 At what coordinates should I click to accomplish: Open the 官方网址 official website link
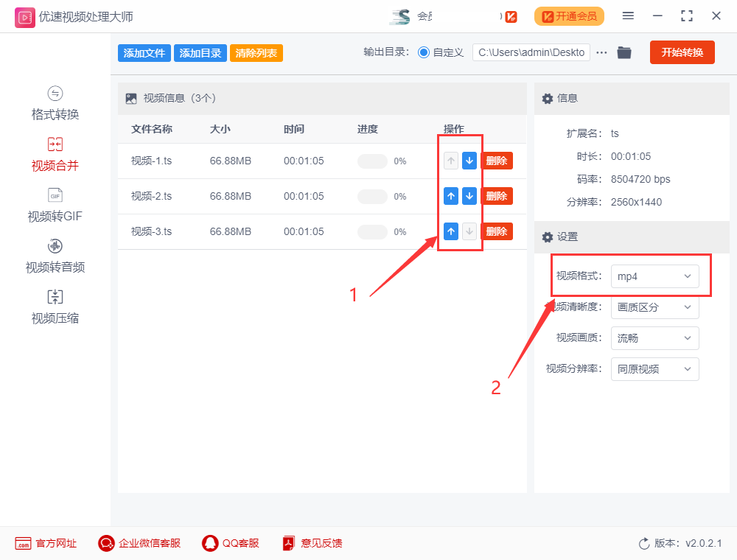46,543
